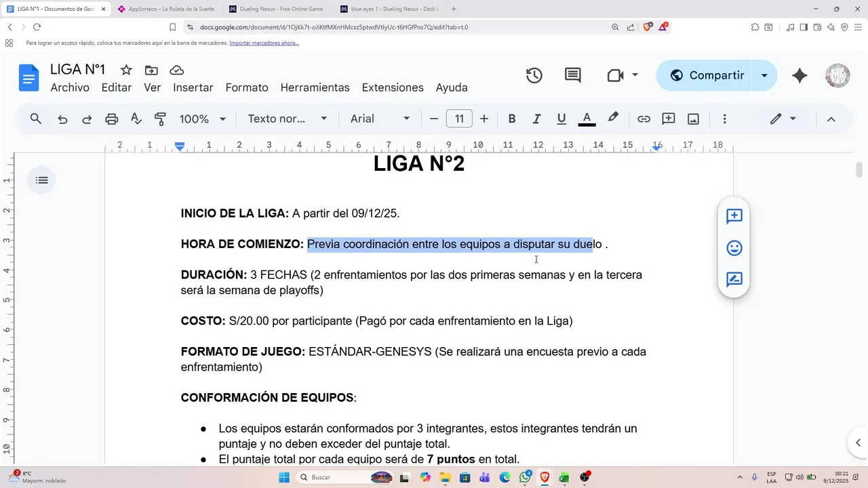Edit the font size 11 field
Viewport: 868px width, 488px height.
(x=459, y=119)
